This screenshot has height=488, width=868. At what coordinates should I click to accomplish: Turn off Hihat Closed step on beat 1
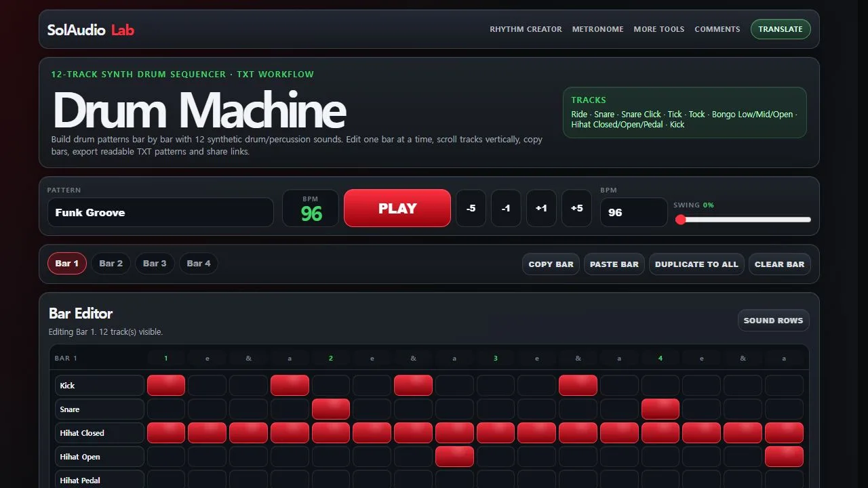coord(166,433)
